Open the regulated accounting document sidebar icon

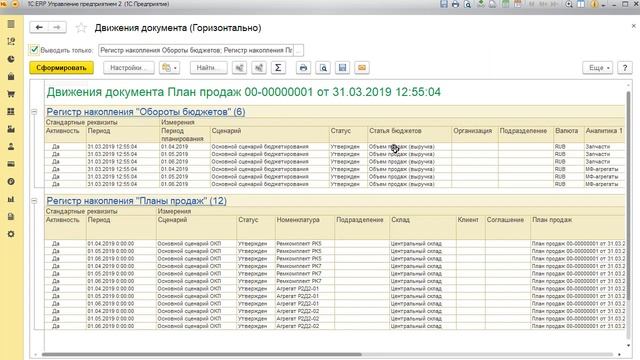coord(11,217)
